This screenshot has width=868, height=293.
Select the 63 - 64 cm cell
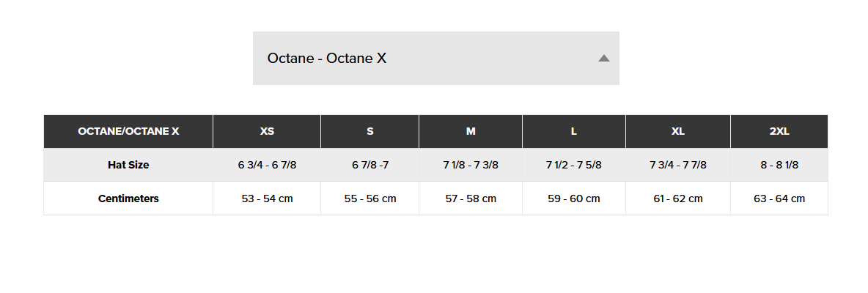[779, 199]
